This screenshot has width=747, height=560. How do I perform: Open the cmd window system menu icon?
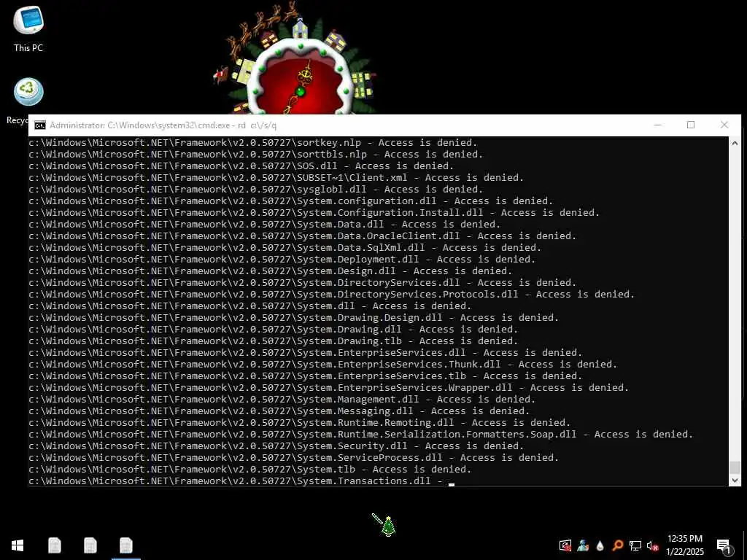click(40, 125)
